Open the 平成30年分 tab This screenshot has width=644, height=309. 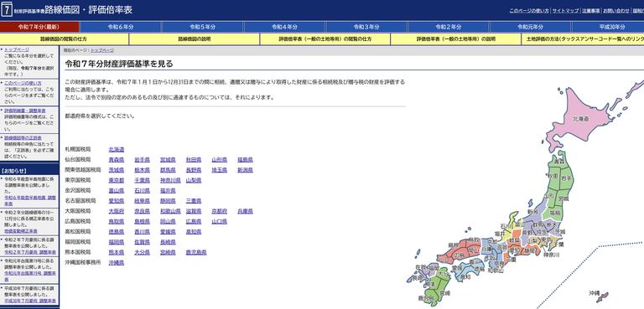608,27
